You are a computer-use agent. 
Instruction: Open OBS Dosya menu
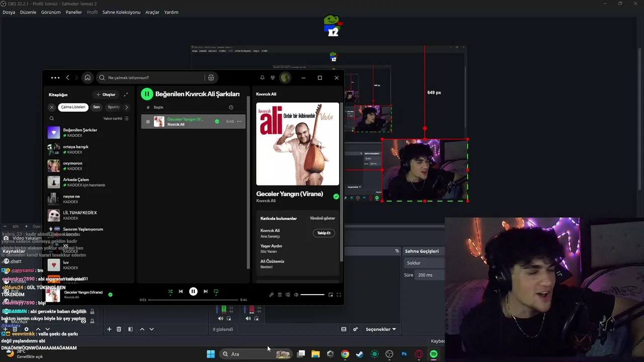click(x=9, y=12)
